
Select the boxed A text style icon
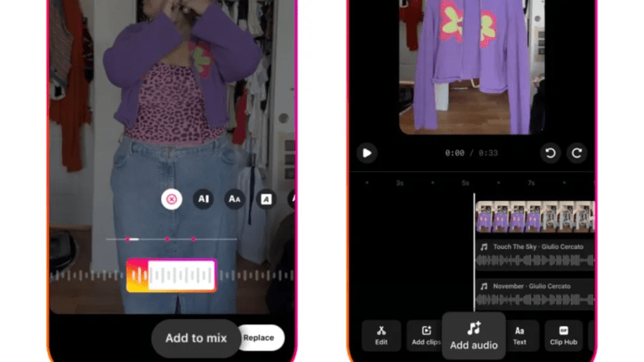pos(266,199)
